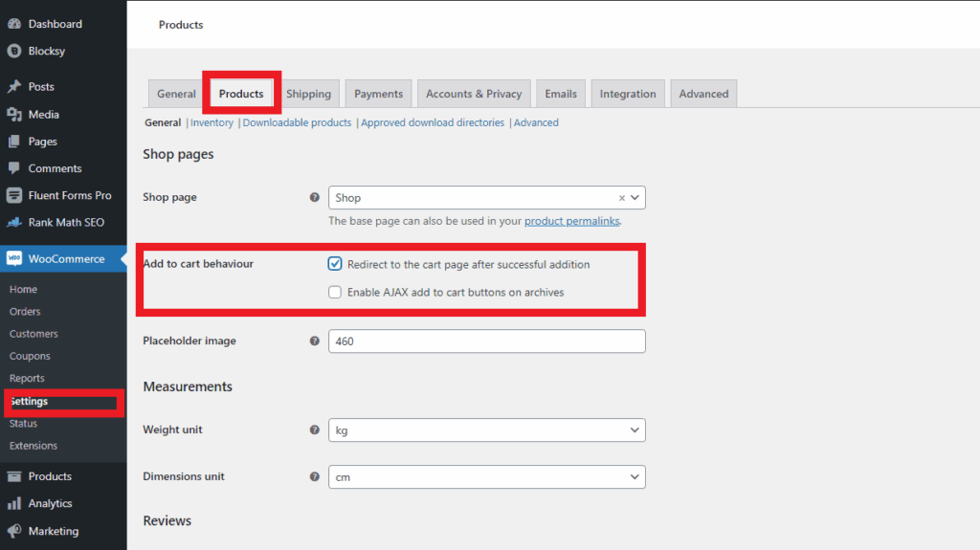This screenshot has width=980, height=550.
Task: Uncheck Redirect to the cart page option
Action: pyautogui.click(x=335, y=264)
